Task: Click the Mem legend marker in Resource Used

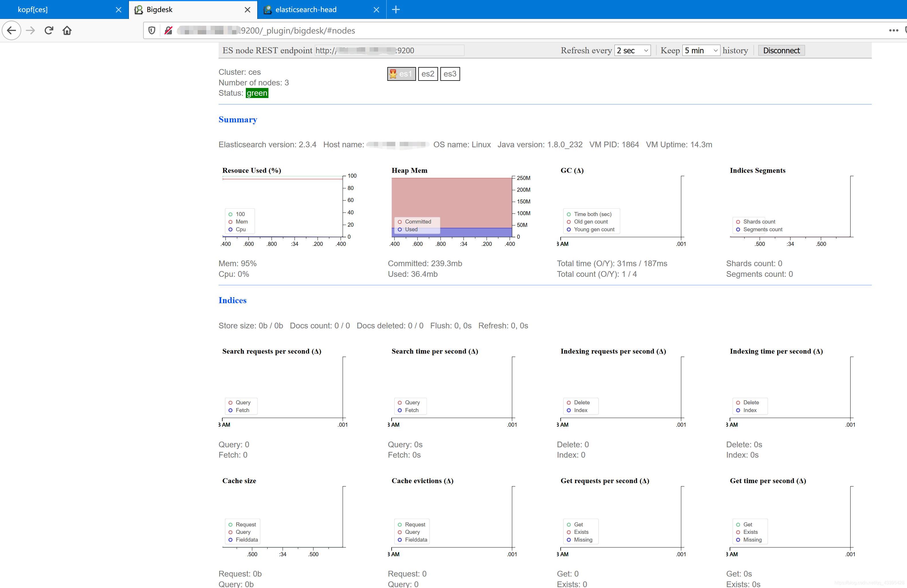Action: pos(230,222)
